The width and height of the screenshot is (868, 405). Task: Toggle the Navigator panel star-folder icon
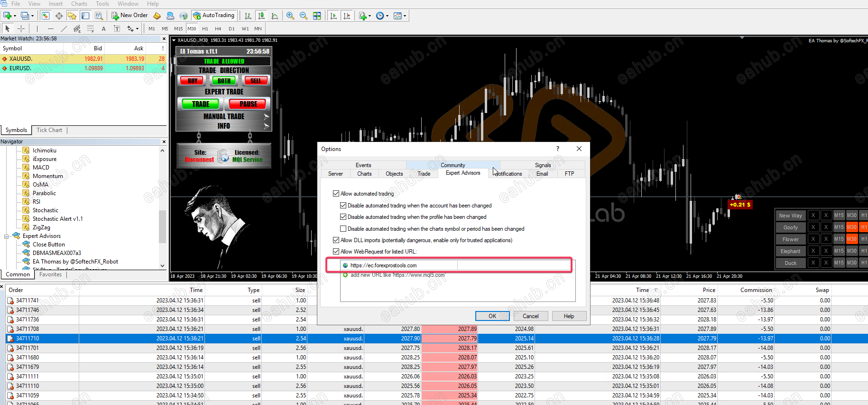[72, 16]
